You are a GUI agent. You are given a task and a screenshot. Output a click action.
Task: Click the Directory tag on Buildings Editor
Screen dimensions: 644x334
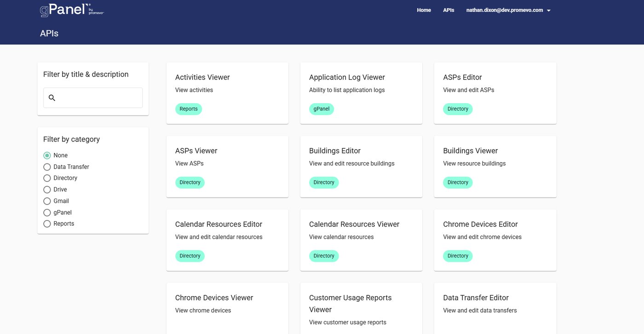coord(324,182)
